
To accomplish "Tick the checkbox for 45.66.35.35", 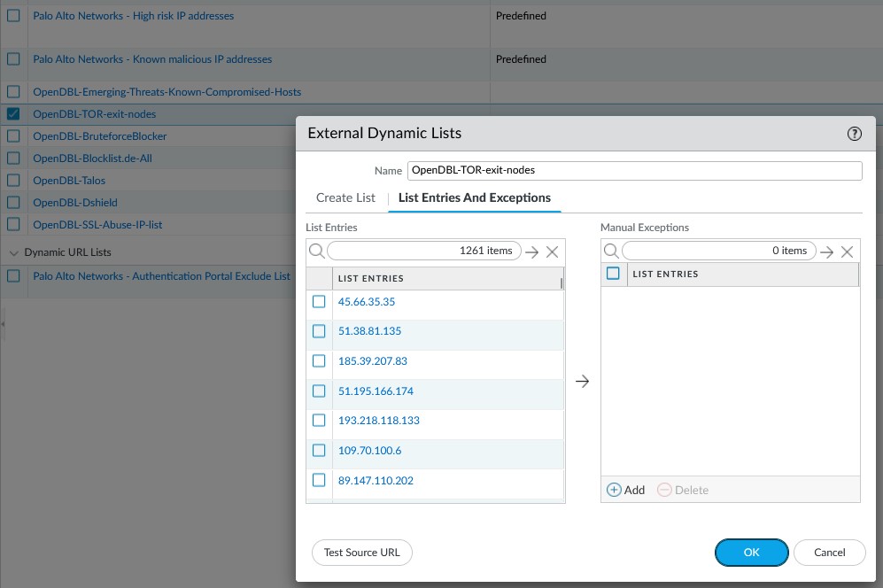I will pos(319,301).
